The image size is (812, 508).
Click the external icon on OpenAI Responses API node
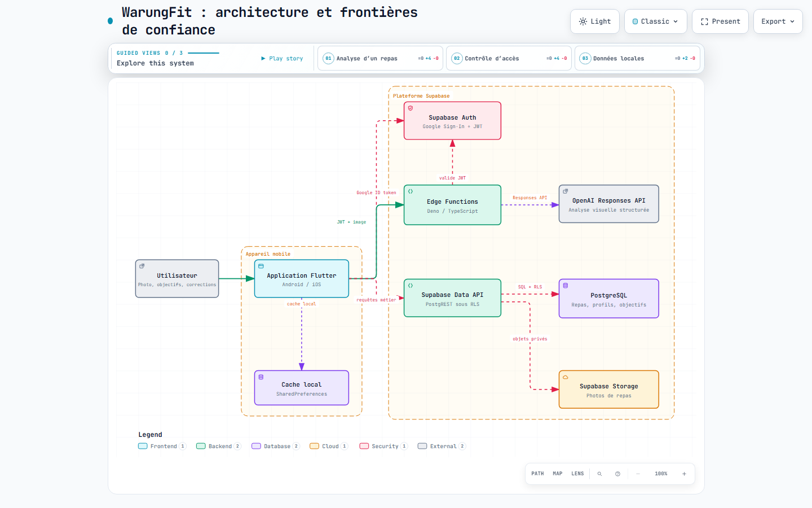coord(566,191)
